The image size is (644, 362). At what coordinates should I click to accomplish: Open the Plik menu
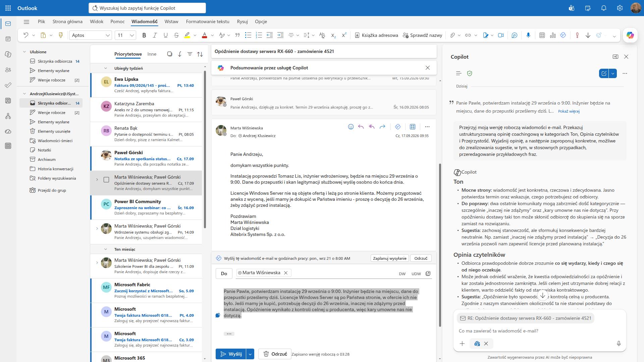42,21
